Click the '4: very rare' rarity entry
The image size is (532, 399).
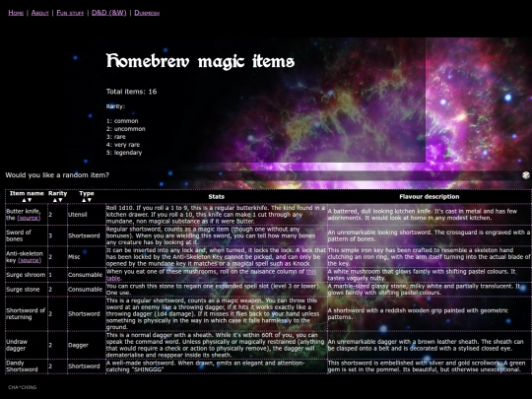[x=123, y=145]
